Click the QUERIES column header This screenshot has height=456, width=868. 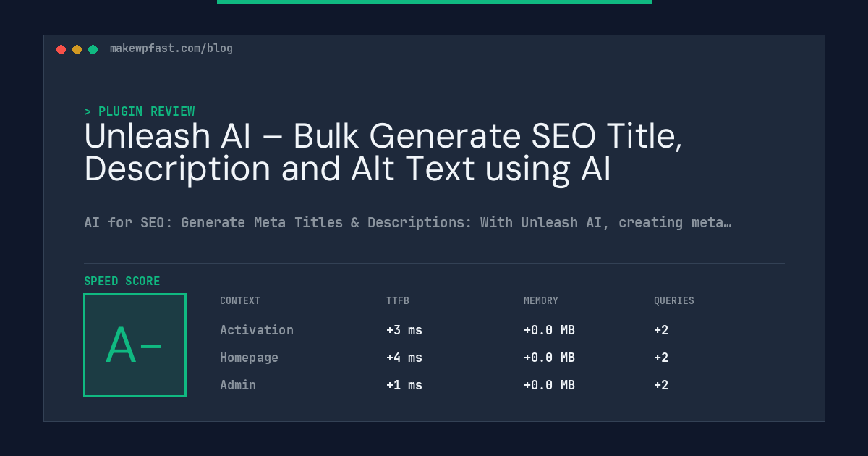[x=674, y=300]
